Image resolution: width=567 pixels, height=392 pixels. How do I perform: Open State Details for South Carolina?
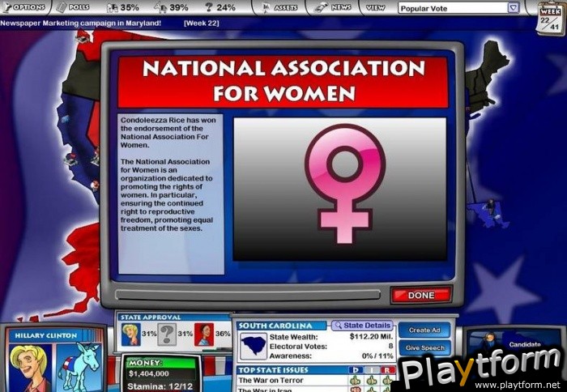coord(363,326)
